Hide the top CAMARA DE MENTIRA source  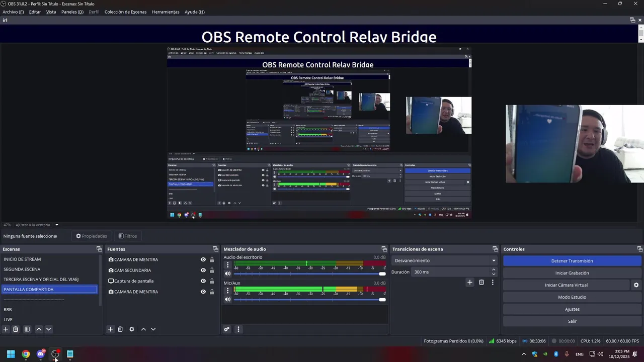click(x=203, y=260)
